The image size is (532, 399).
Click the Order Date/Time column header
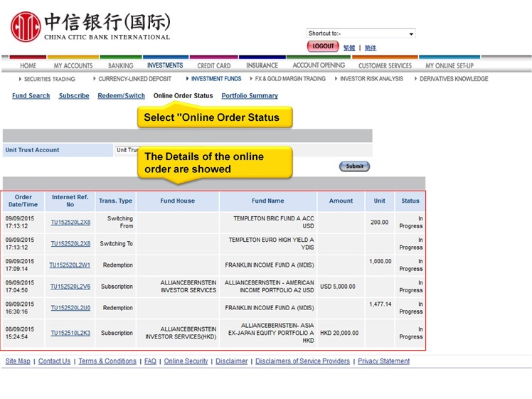click(x=23, y=201)
